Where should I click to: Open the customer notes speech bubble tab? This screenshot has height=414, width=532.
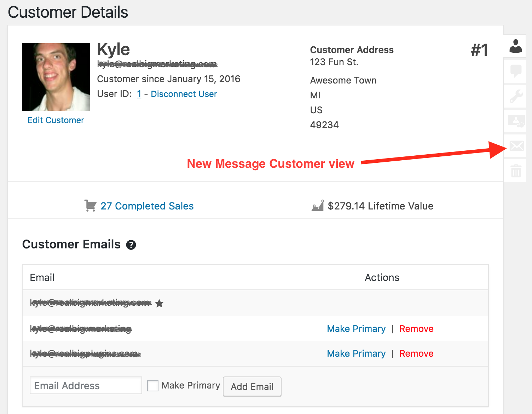515,71
